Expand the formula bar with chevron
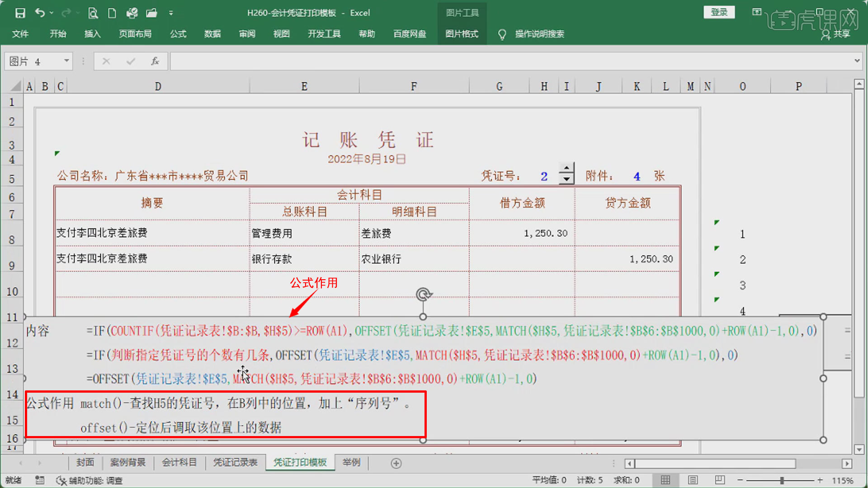Screen dimensions: 868x488 point(857,61)
